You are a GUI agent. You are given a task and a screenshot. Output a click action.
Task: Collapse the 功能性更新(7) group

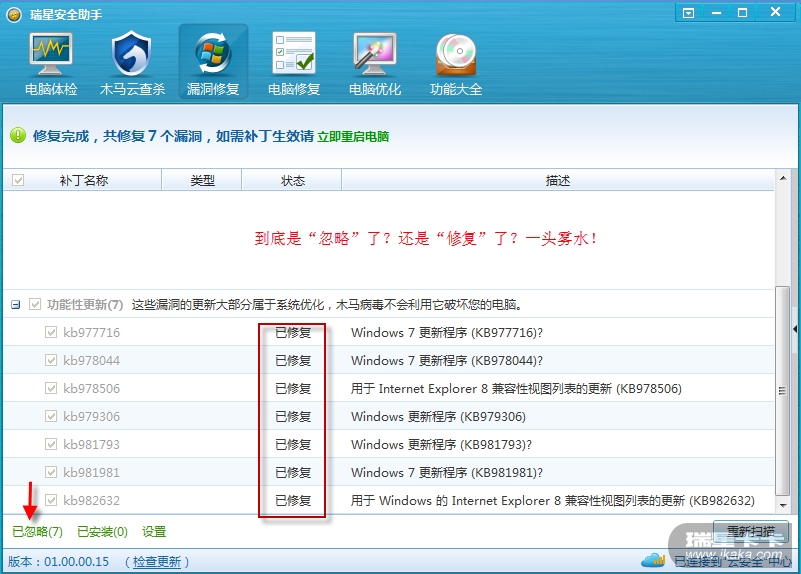pos(16,305)
